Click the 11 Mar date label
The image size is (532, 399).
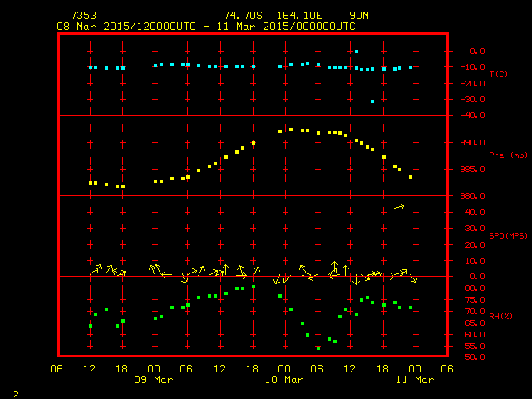tap(414, 380)
